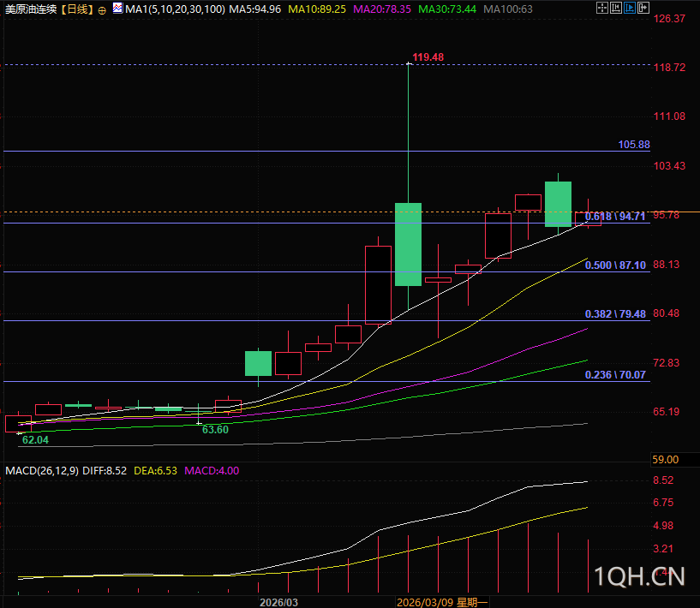
Task: Click the round plus icon next to 日线
Action: click(x=103, y=10)
